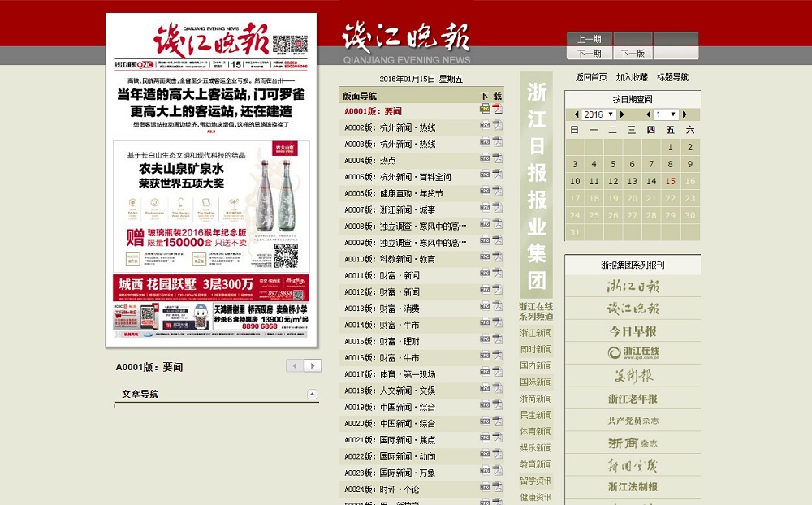The image size is (812, 505).
Task: Download JPG for A0010版 科教新闻·教育
Action: pos(485,257)
